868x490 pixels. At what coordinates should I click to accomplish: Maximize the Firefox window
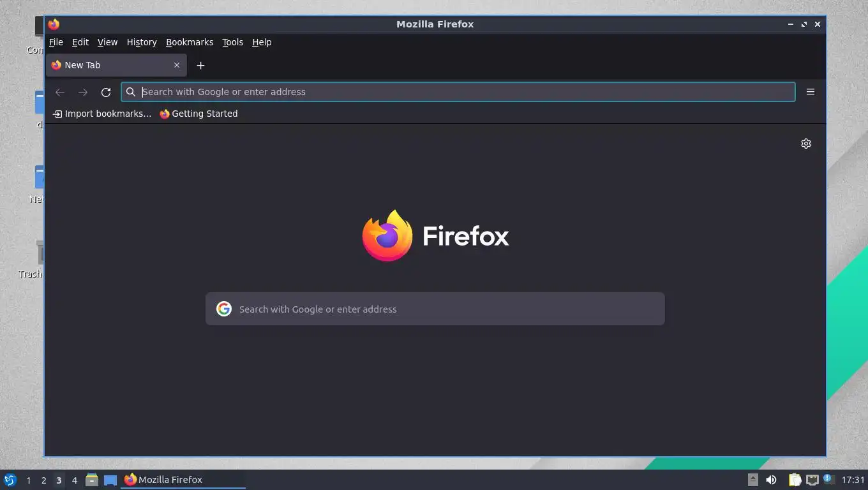804,24
